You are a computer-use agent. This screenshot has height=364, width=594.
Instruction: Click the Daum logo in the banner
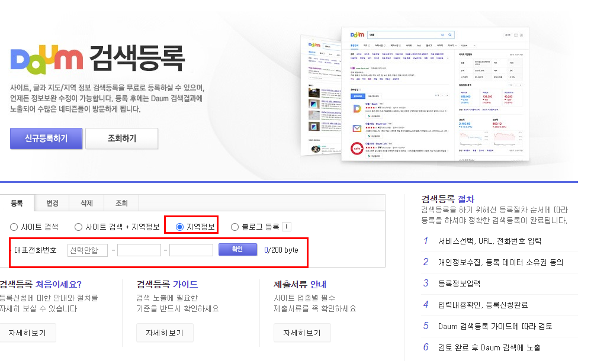pos(47,59)
